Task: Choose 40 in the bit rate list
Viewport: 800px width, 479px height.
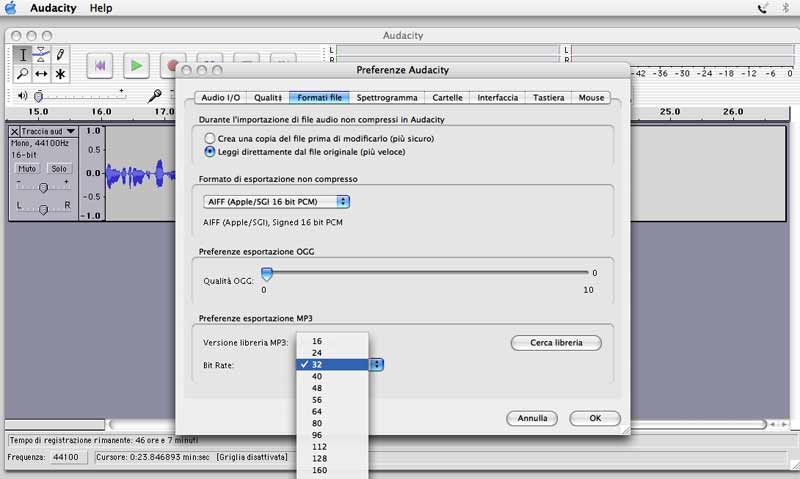Action: click(332, 376)
